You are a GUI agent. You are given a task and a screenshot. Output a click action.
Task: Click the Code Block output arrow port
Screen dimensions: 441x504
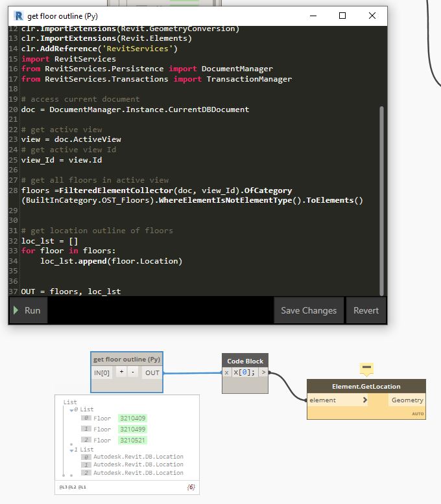264,372
